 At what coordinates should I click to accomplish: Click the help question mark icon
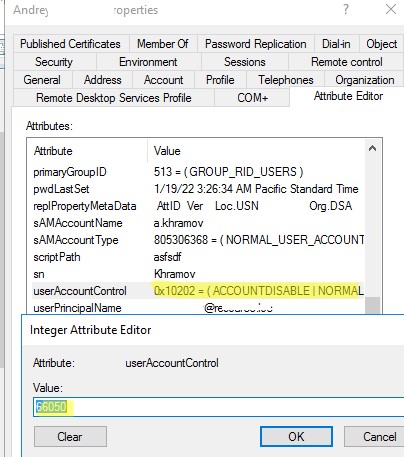[x=346, y=9]
